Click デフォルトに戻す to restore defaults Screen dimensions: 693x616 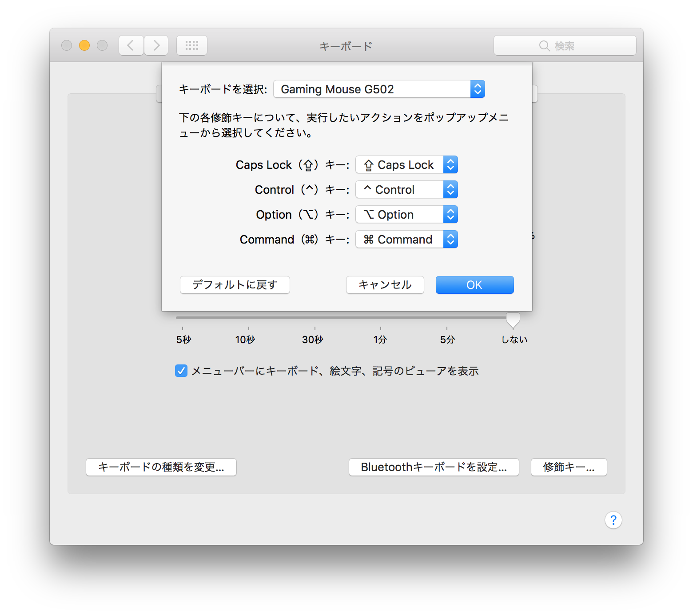click(x=235, y=285)
